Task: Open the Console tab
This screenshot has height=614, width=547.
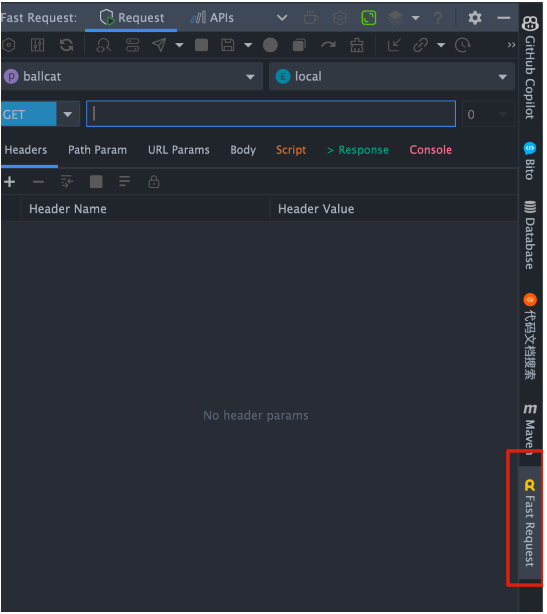Action: click(x=430, y=150)
